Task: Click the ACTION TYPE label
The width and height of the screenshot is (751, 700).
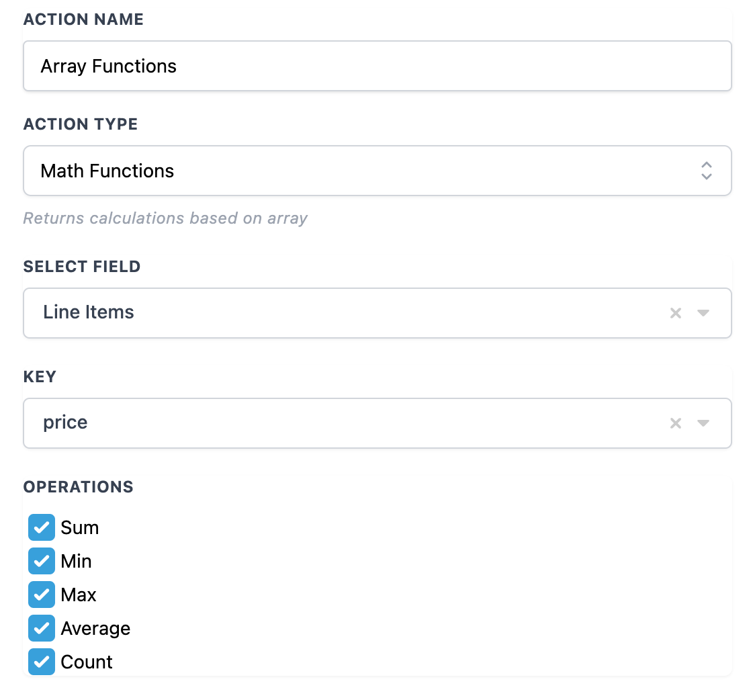Action: (81, 124)
